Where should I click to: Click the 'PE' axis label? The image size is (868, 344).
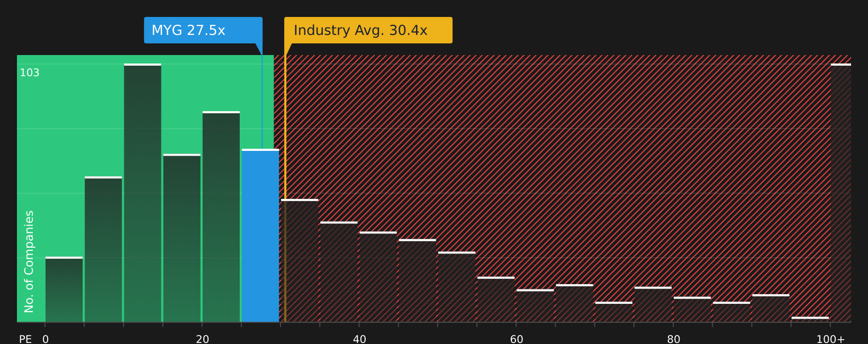(x=25, y=339)
